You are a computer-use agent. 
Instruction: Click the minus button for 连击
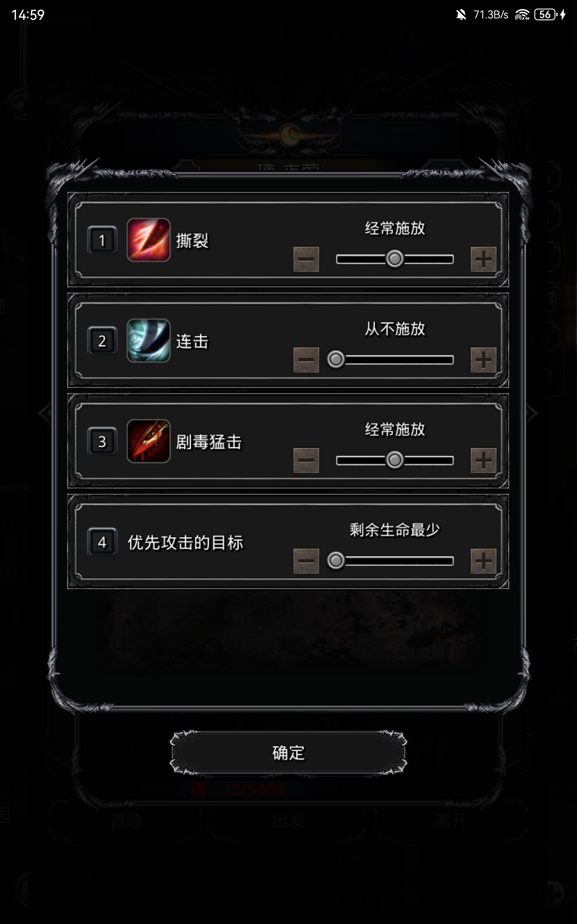pos(306,359)
